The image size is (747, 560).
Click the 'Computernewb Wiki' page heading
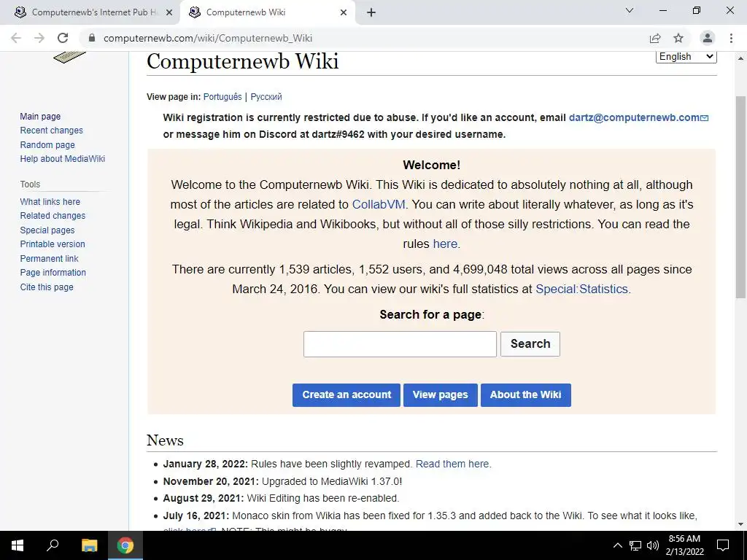tap(242, 61)
